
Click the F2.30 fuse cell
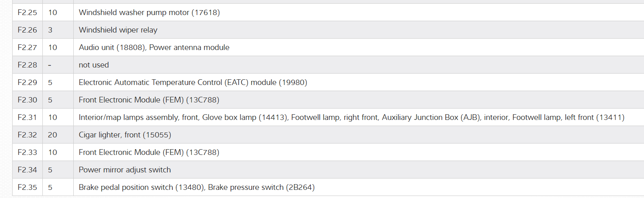tap(27, 100)
